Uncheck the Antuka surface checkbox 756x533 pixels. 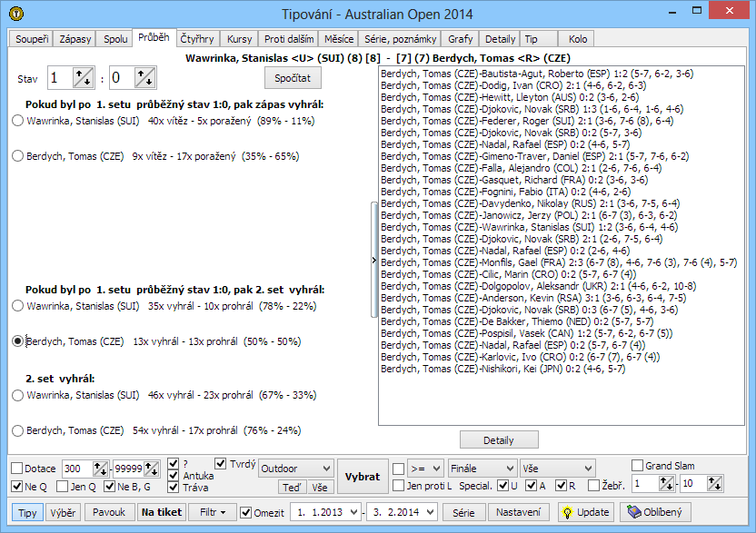tap(174, 476)
